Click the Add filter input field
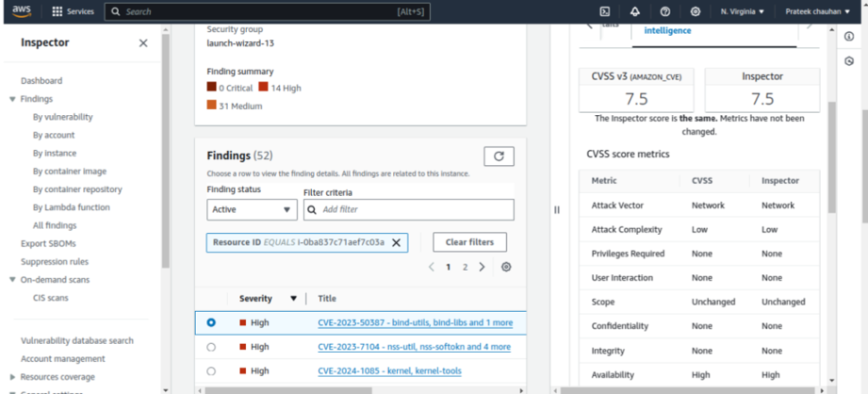 [x=409, y=210]
